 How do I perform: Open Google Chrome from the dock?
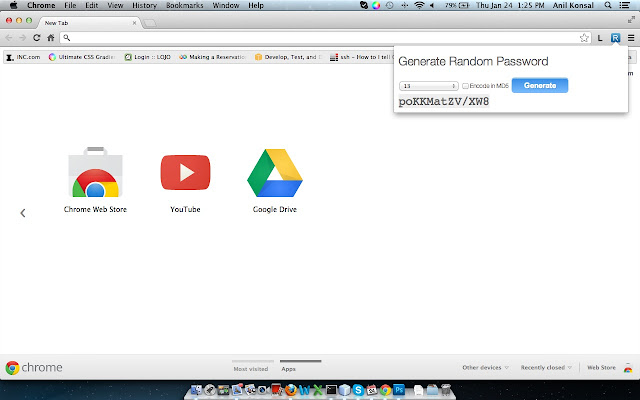tap(385, 390)
